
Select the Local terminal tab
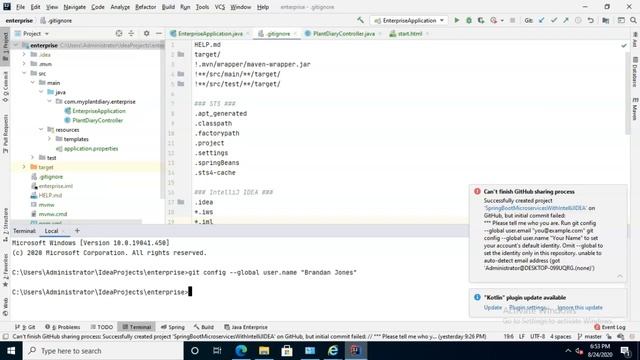[x=51, y=231]
